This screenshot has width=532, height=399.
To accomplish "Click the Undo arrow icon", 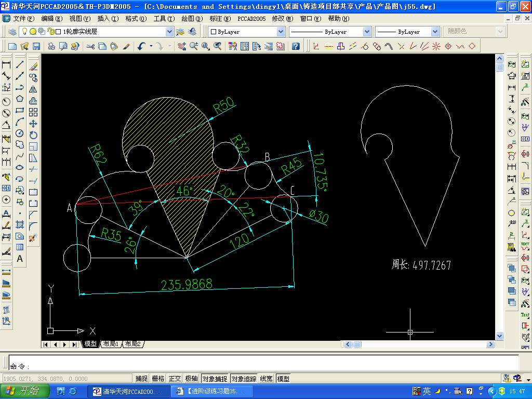I will [141, 46].
